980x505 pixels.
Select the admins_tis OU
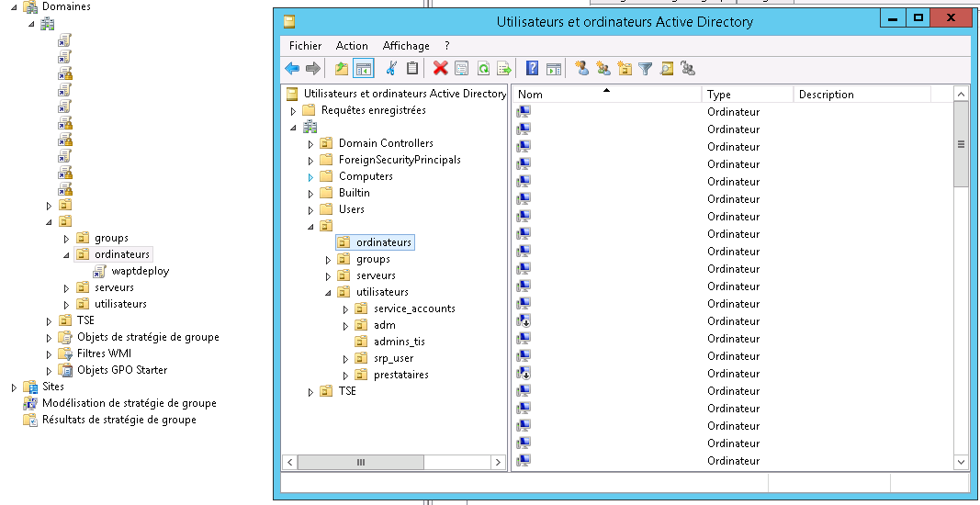tap(399, 342)
